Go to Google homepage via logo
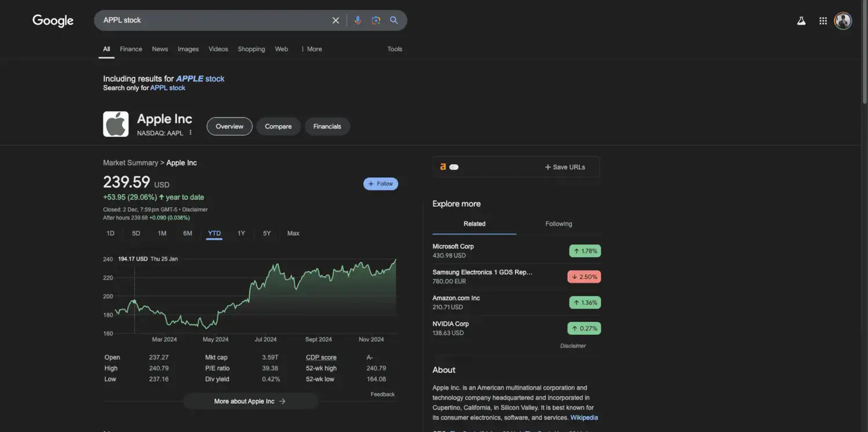The width and height of the screenshot is (868, 432). point(53,21)
